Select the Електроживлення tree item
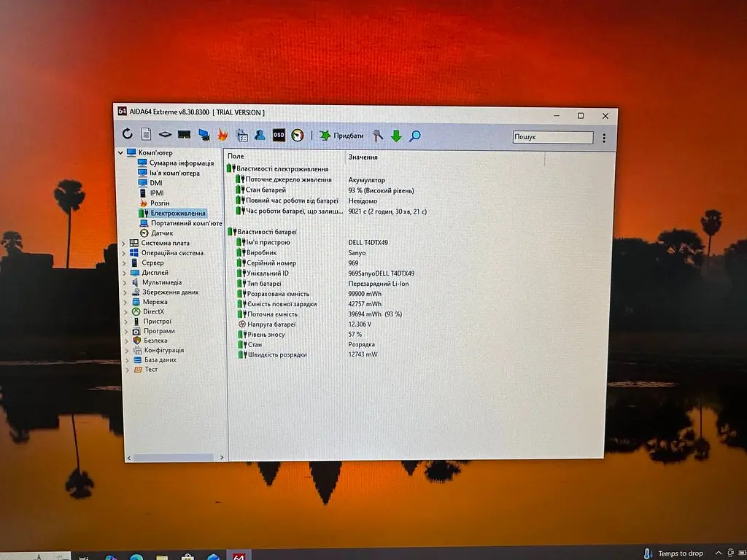The image size is (747, 560). pos(172,213)
